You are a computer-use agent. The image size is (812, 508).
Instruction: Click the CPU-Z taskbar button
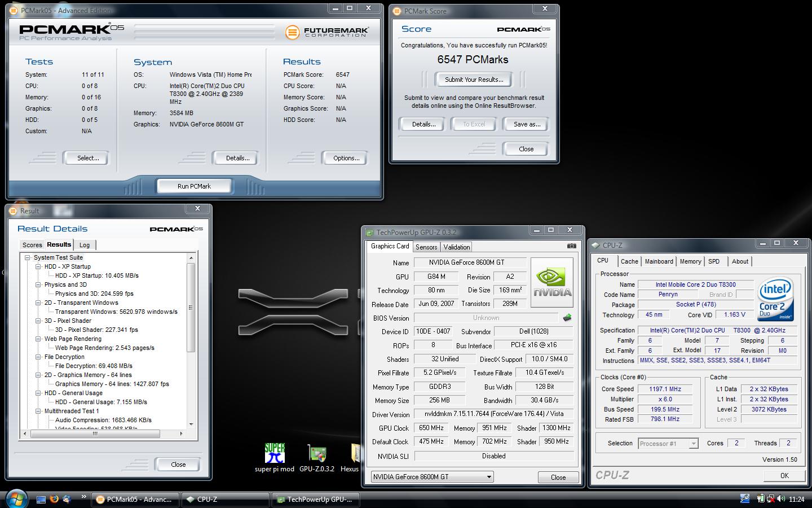(x=226, y=500)
